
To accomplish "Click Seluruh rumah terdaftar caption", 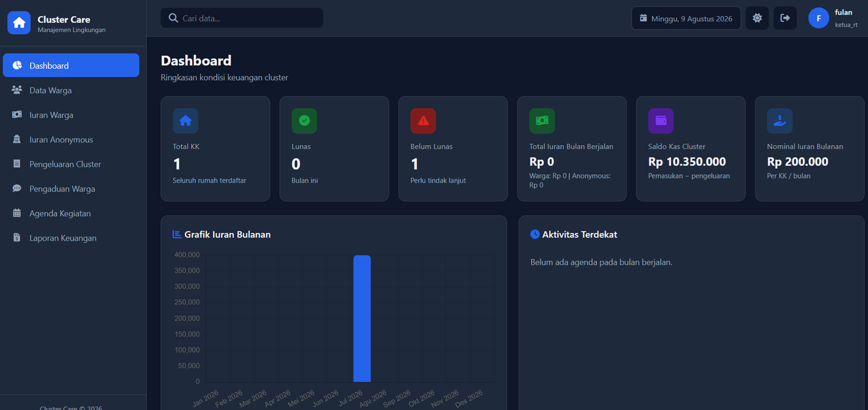I will tap(210, 181).
